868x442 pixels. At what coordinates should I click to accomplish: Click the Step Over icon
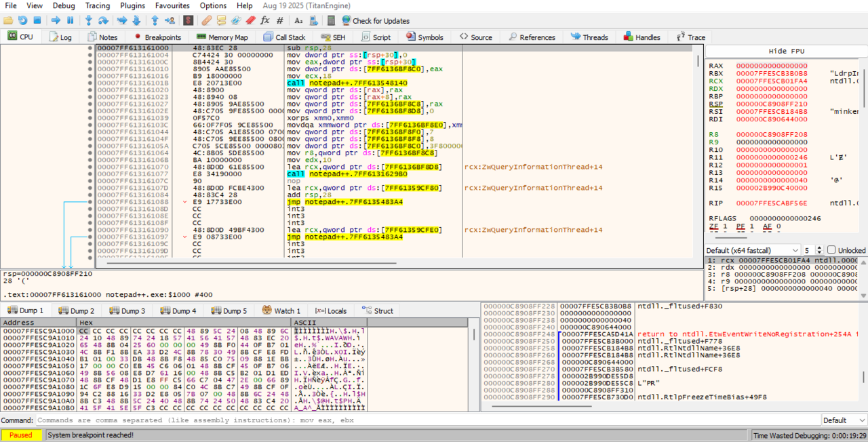click(x=103, y=20)
